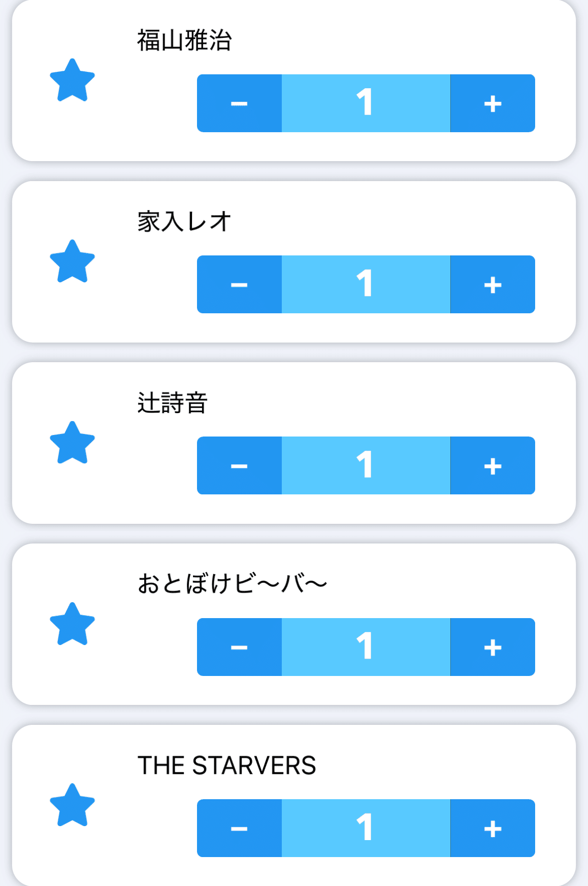Increase the count for 家入レオ
The height and width of the screenshot is (886, 588).
pyautogui.click(x=493, y=284)
